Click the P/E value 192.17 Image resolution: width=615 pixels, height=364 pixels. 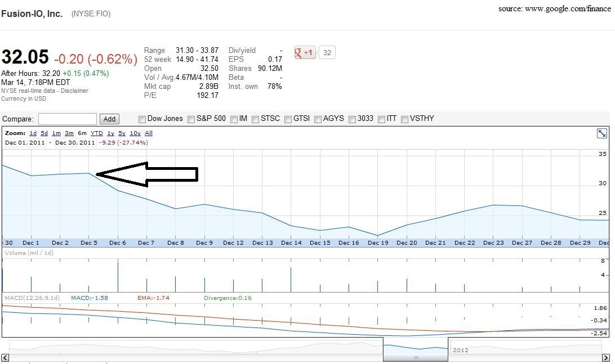click(207, 95)
